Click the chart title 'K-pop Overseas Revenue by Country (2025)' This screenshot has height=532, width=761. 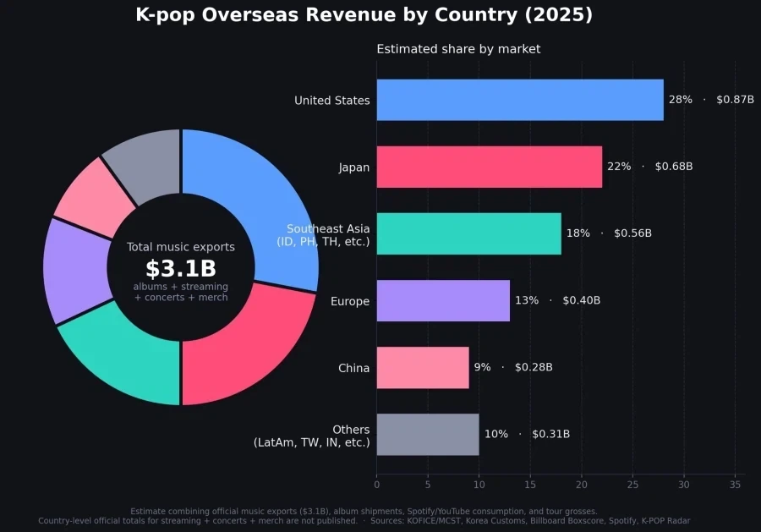coord(364,15)
